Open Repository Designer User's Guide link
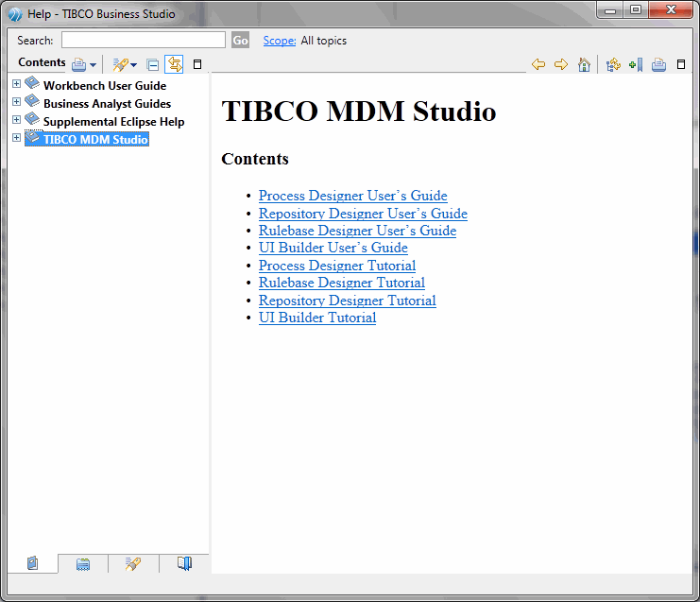Screen dimensions: 700x602 pyautogui.click(x=363, y=214)
